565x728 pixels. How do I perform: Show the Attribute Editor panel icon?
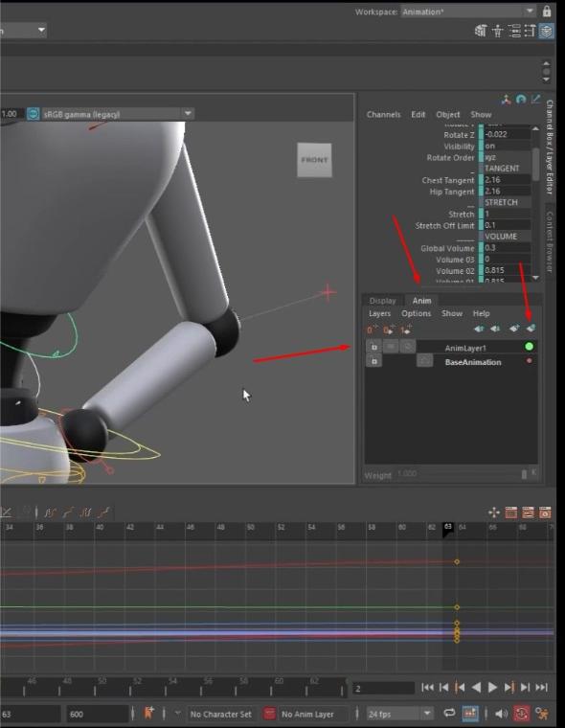(x=514, y=32)
